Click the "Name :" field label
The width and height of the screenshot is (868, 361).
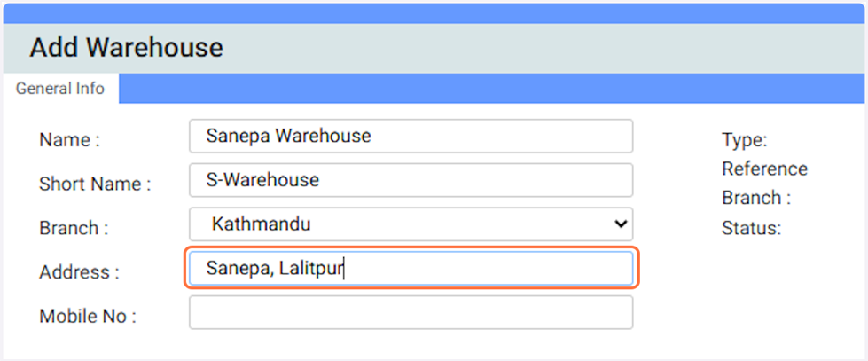click(69, 140)
